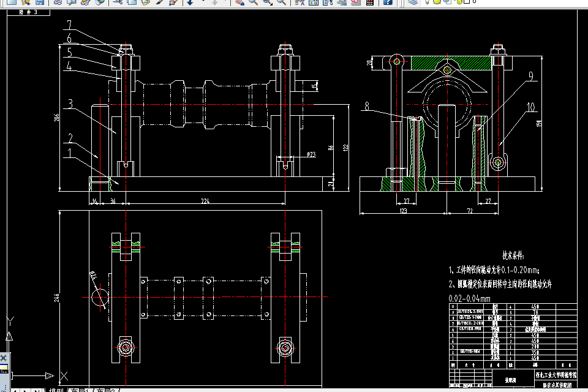588x392 pixels.
Task: Click the Match Properties brush icon
Action: tap(159, 2)
